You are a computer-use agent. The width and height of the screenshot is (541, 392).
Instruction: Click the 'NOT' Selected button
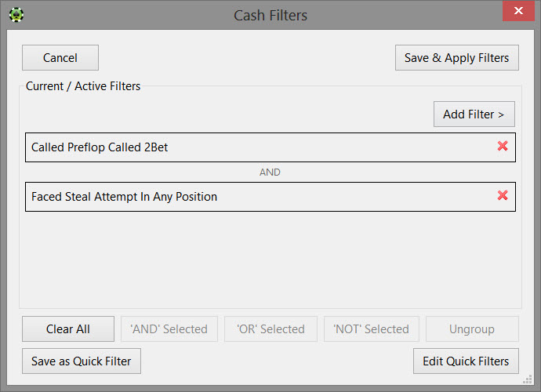point(371,329)
